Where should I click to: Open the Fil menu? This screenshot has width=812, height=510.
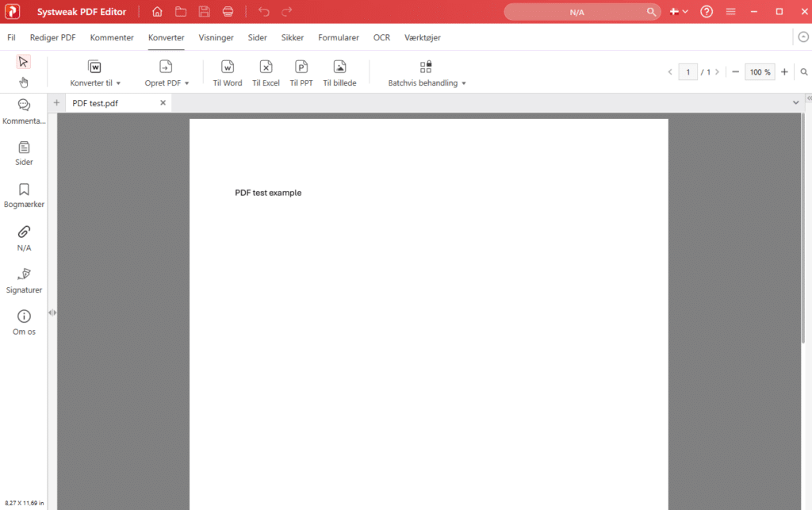pos(11,37)
